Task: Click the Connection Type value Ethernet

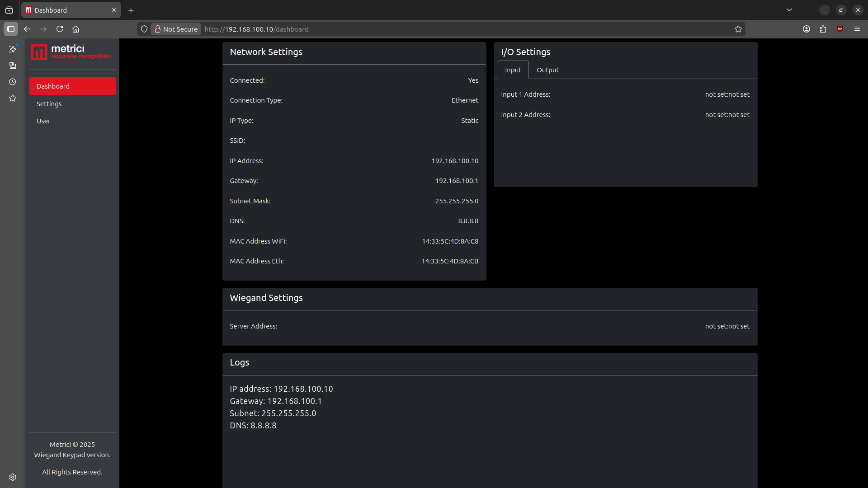Action: (465, 100)
